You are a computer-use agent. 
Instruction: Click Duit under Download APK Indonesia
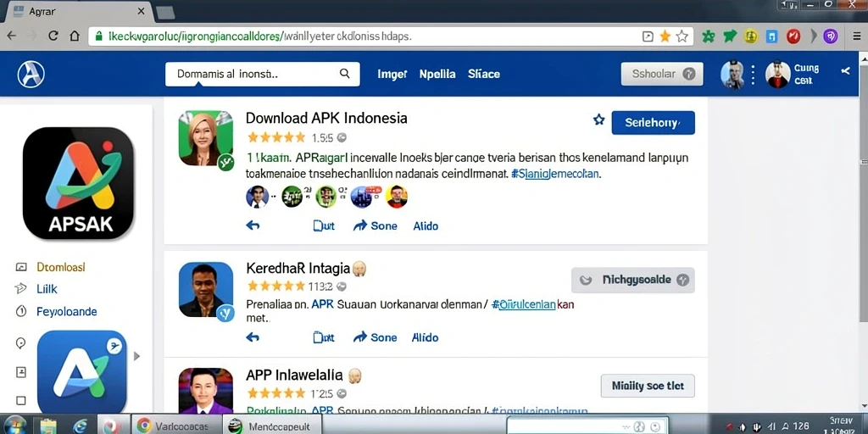pyautogui.click(x=324, y=225)
